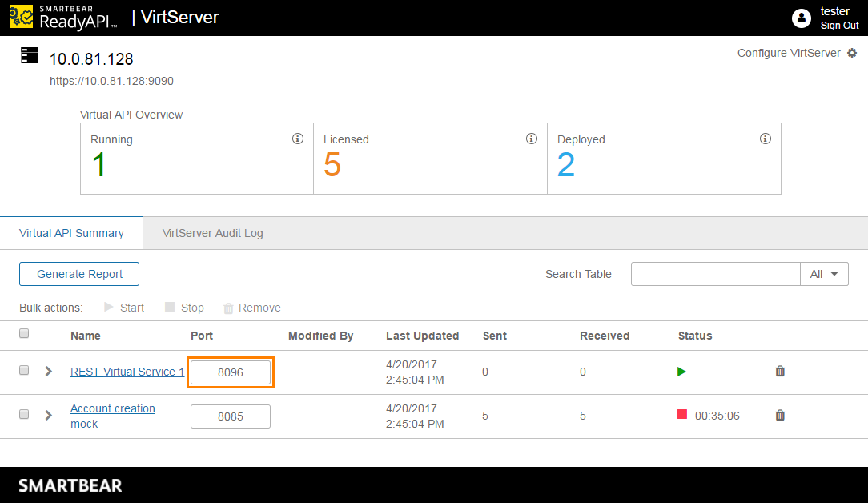Click the tester user account icon
868x503 pixels.
[x=802, y=18]
